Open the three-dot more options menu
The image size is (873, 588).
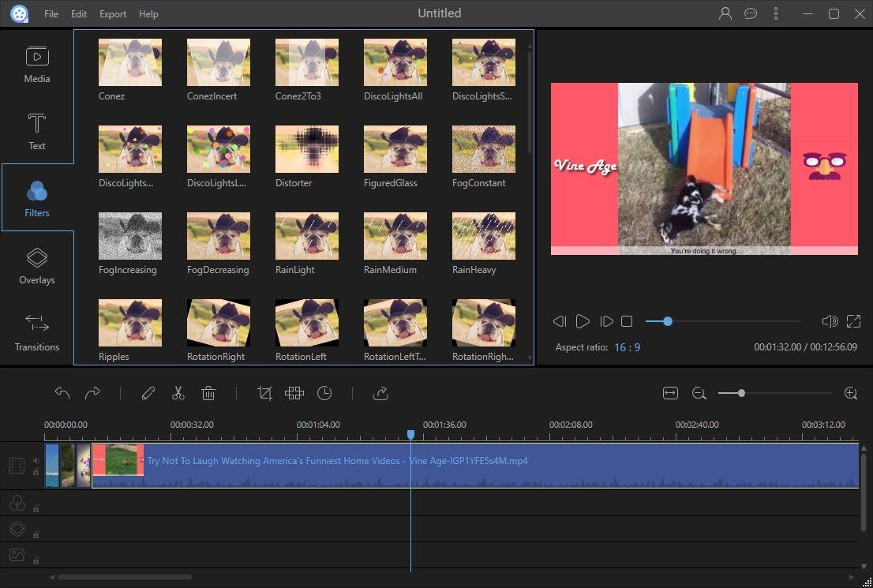776,13
